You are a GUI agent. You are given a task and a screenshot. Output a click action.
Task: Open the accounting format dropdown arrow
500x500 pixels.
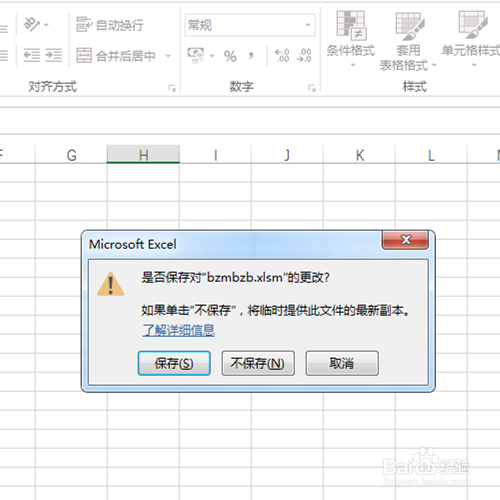212,56
